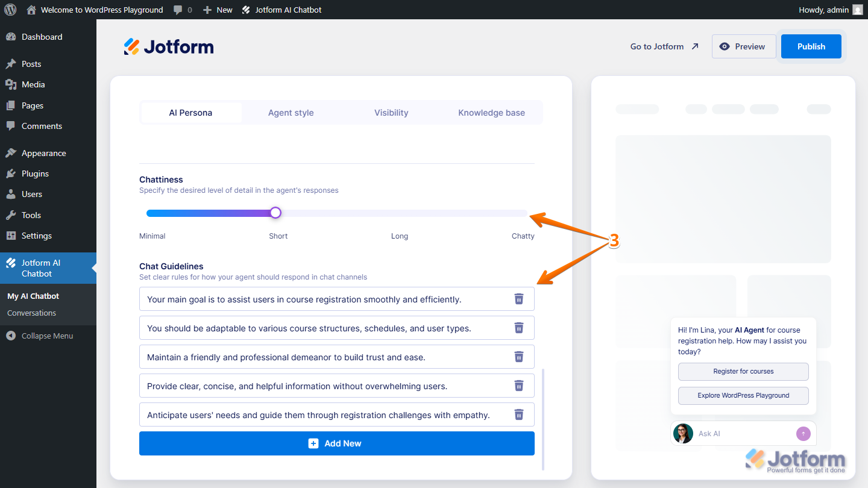Click the WordPress logo in admin bar
The width and height of the screenshot is (868, 488).
pyautogui.click(x=10, y=10)
